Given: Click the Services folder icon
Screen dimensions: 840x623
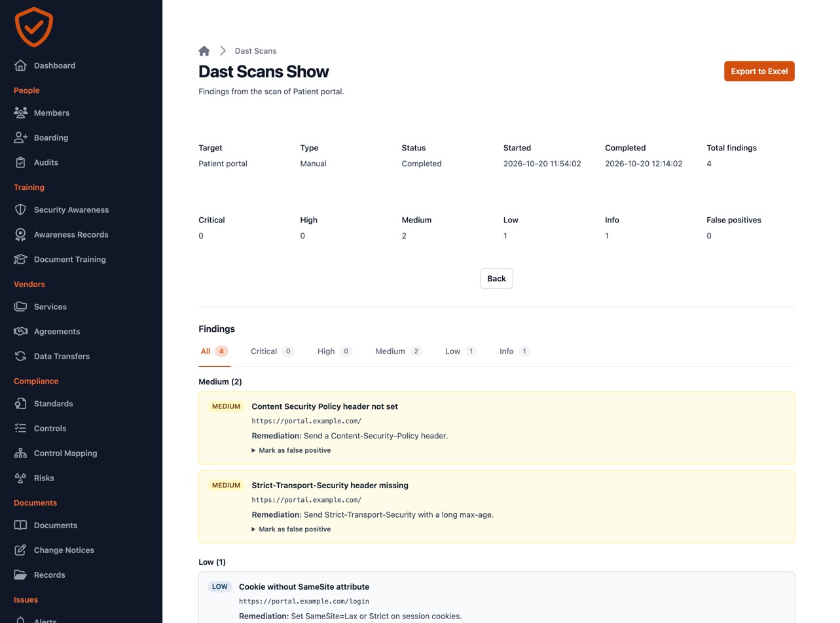Looking at the screenshot, I should 20,306.
